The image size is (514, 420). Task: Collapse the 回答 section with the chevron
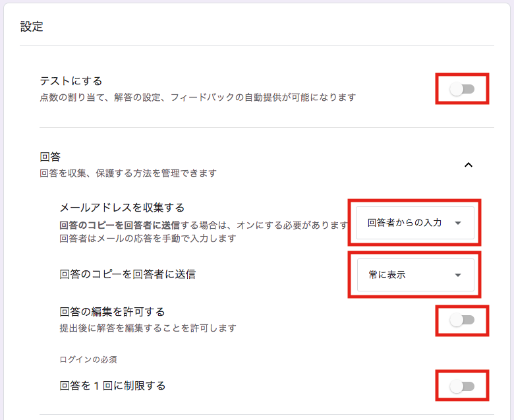pyautogui.click(x=469, y=165)
